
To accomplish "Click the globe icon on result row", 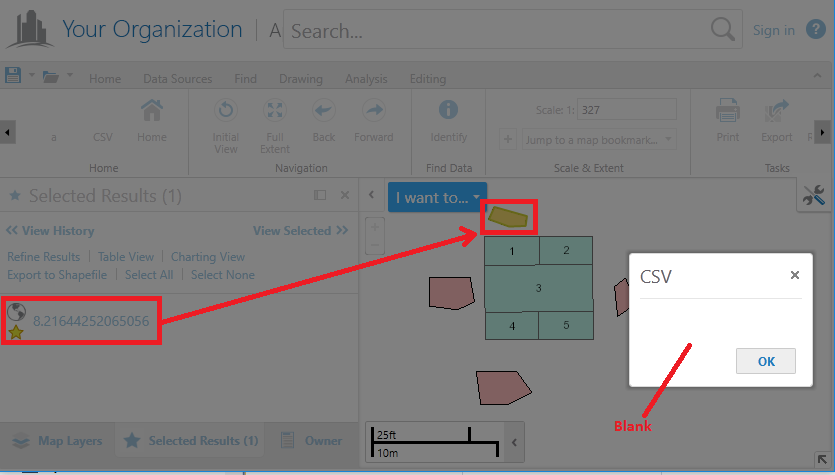I will point(17,312).
